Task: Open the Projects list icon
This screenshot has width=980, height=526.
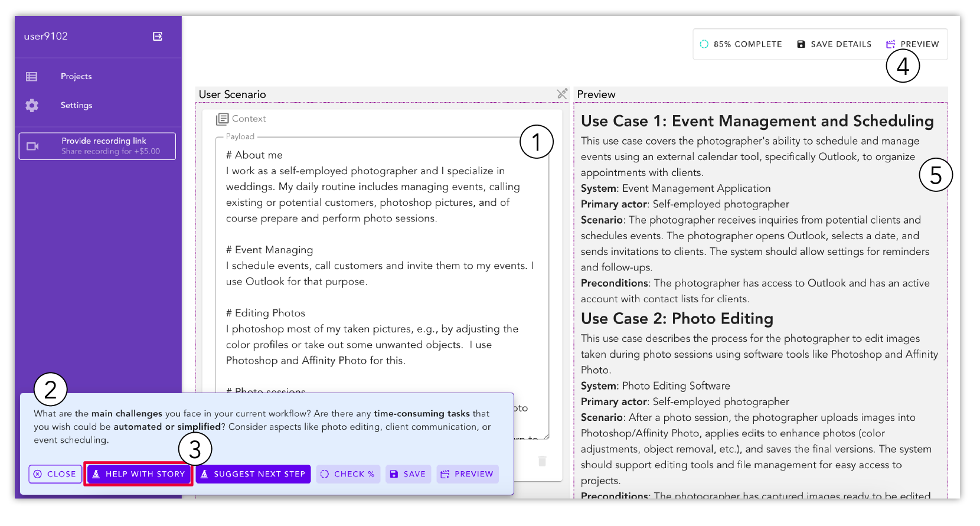Action: click(x=32, y=77)
